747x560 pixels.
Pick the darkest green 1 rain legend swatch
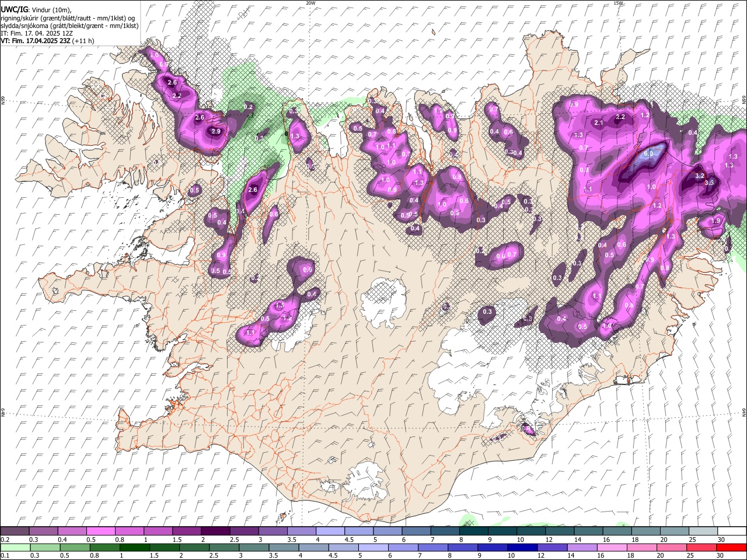click(135, 548)
